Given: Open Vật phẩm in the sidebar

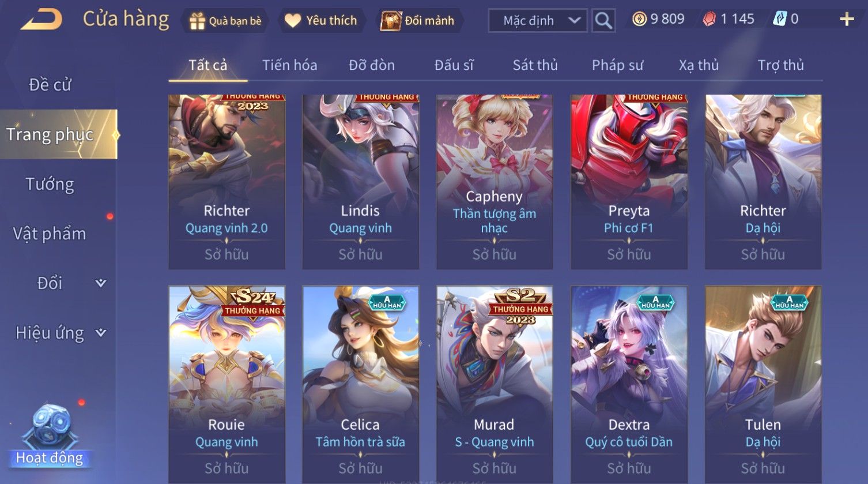Looking at the screenshot, I should click(x=50, y=234).
